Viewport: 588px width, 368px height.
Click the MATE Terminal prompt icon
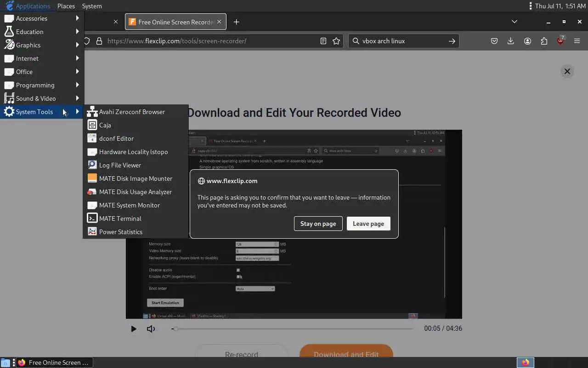click(92, 218)
